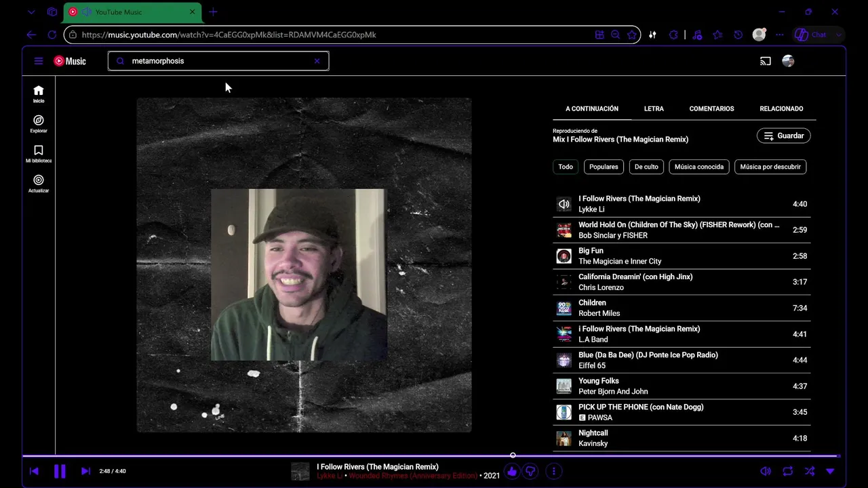Screen dimensions: 868x488
Task: Toggle shuffle in the player bar
Action: tap(809, 471)
